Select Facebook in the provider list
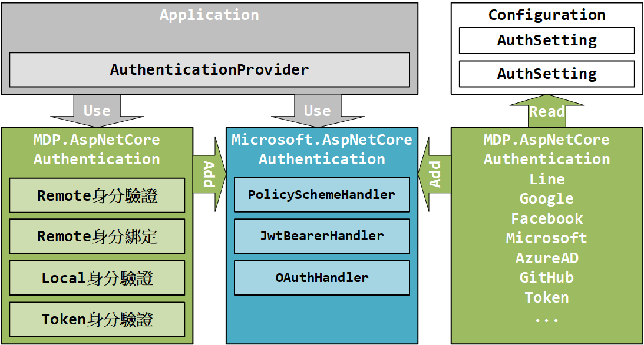This screenshot has width=644, height=345. (x=547, y=218)
